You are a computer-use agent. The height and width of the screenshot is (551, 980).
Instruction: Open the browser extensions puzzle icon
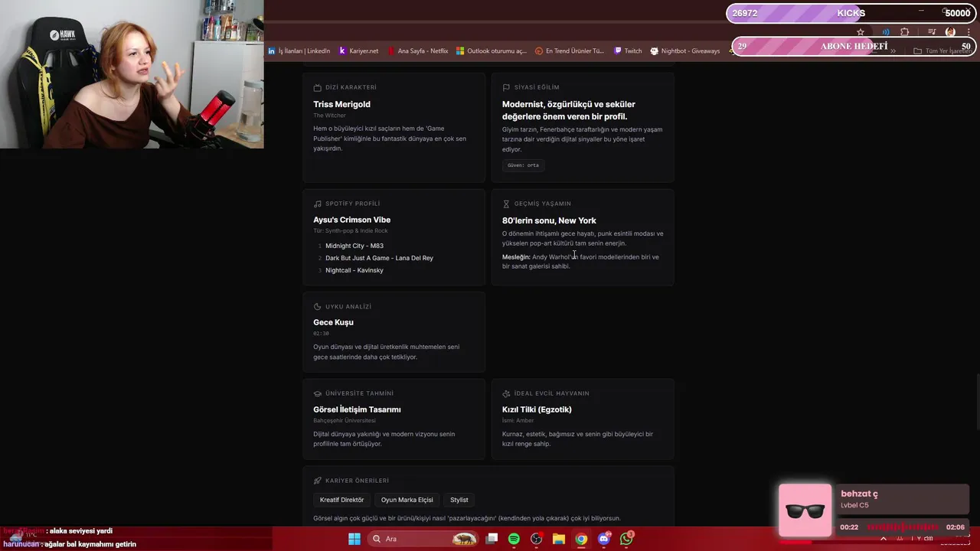click(905, 32)
